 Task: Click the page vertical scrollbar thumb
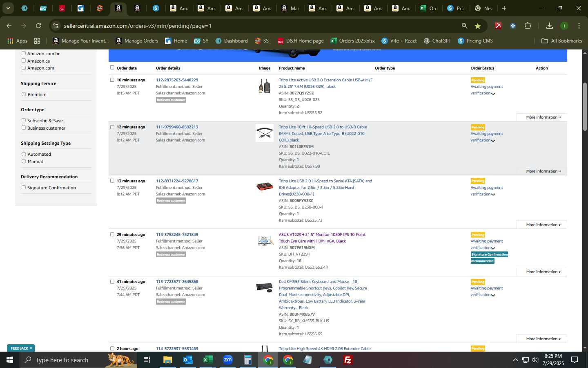coord(585,106)
